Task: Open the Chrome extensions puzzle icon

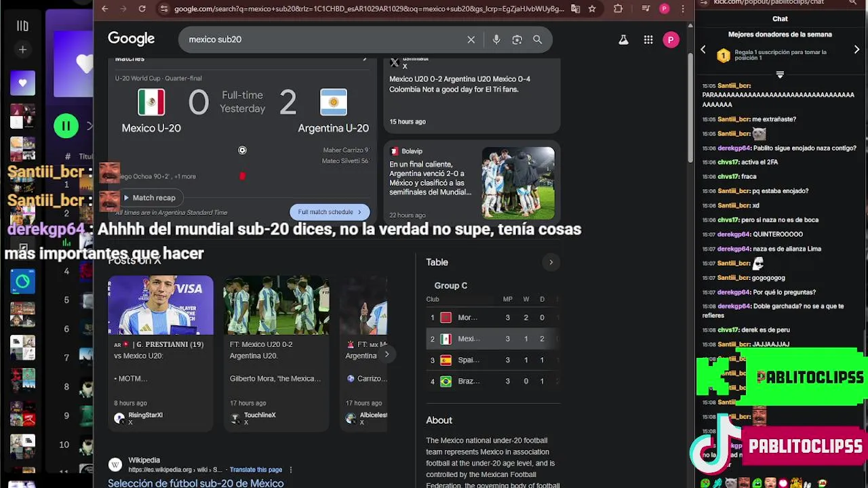Action: coord(618,9)
